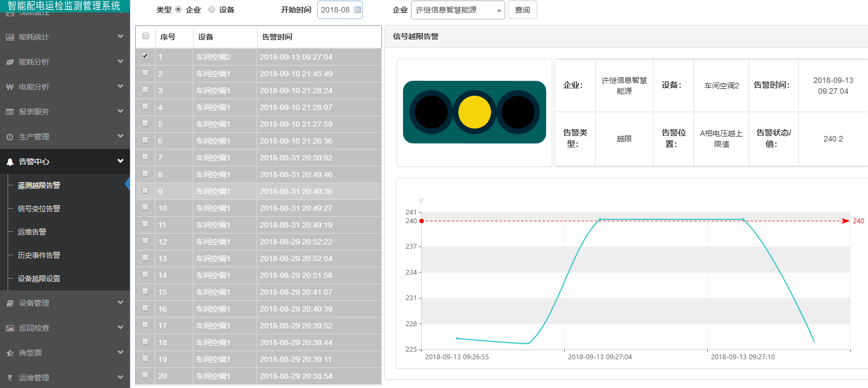
Task: Open the 企业 dropdown showing 许继信息智慧能源
Action: tap(458, 10)
